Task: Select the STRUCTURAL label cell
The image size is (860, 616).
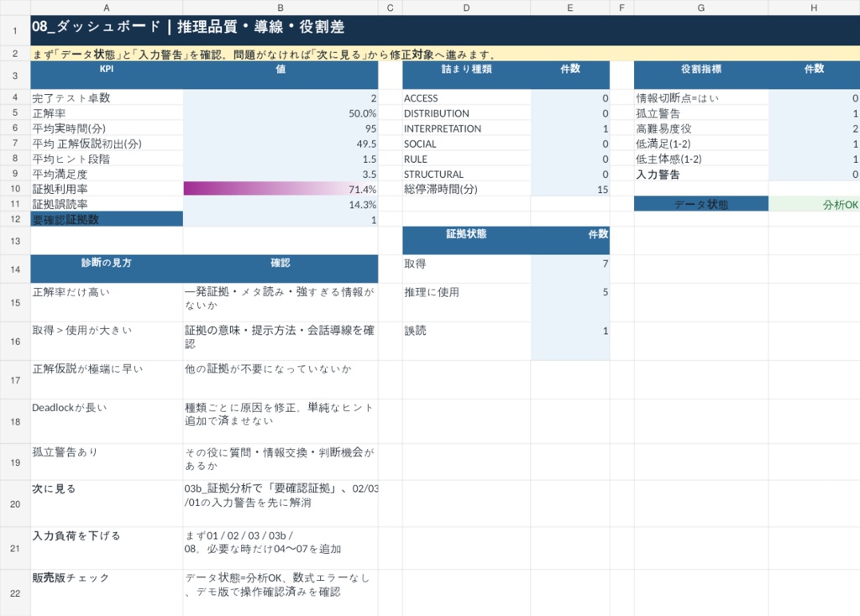Action: [x=466, y=174]
